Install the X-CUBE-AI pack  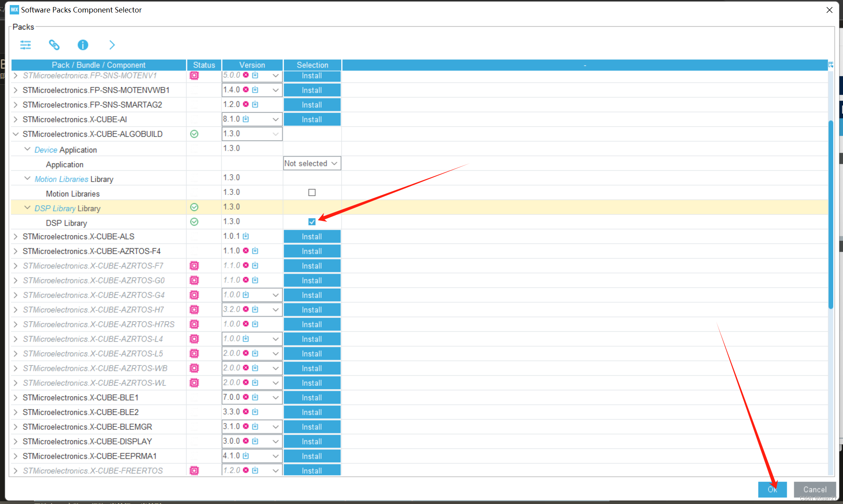312,119
